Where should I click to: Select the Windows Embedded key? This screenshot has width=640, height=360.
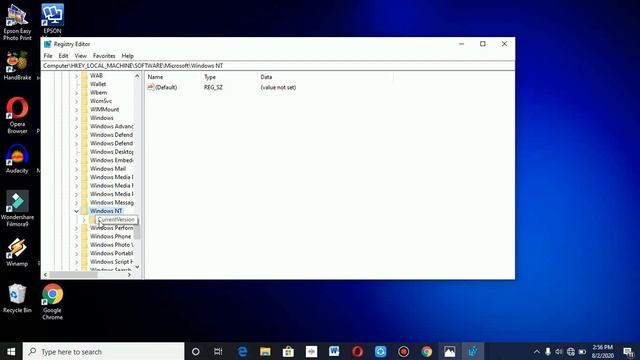coord(111,160)
